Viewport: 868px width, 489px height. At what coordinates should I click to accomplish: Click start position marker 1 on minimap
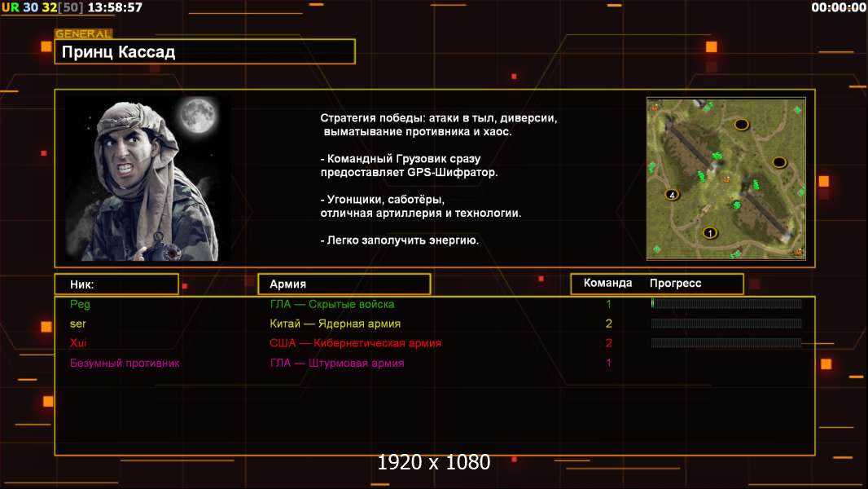click(x=710, y=233)
